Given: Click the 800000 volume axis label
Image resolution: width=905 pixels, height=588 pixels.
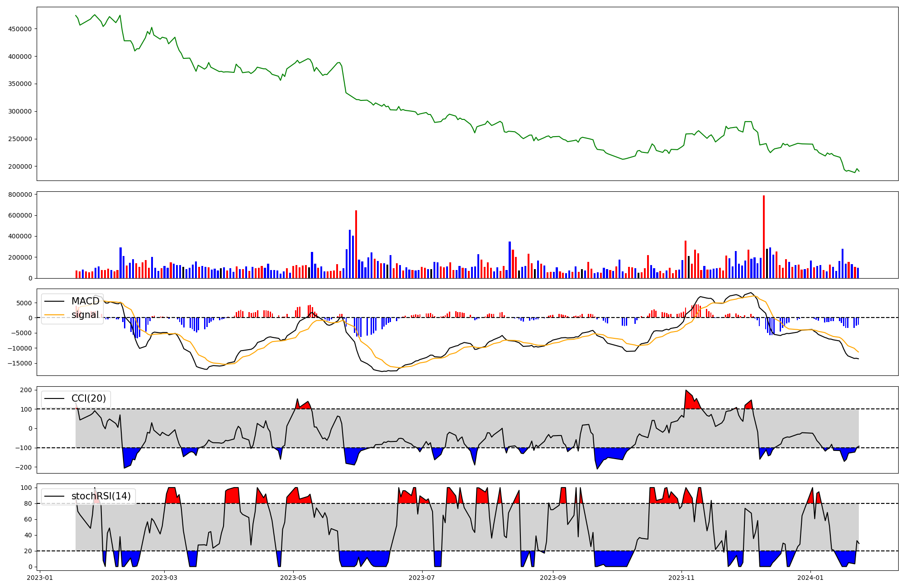Looking at the screenshot, I should pos(20,194).
